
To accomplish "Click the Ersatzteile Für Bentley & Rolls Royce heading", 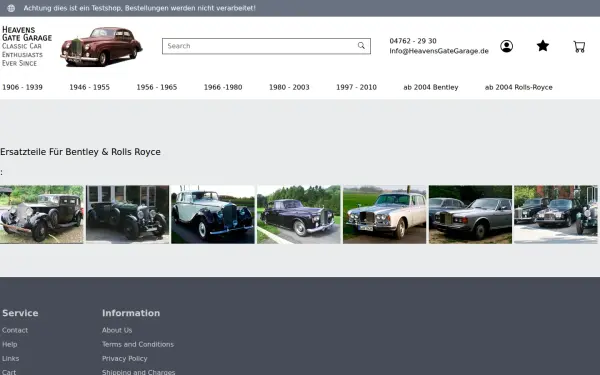I will click(x=80, y=152).
